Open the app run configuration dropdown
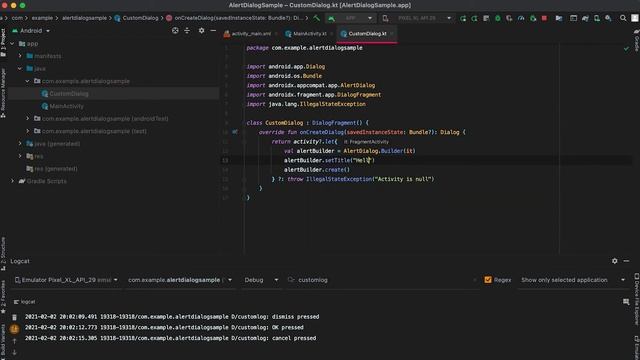The height and width of the screenshot is (360, 640). click(350, 18)
